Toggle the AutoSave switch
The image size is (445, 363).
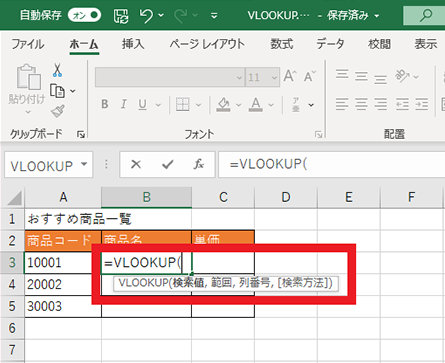(x=84, y=15)
